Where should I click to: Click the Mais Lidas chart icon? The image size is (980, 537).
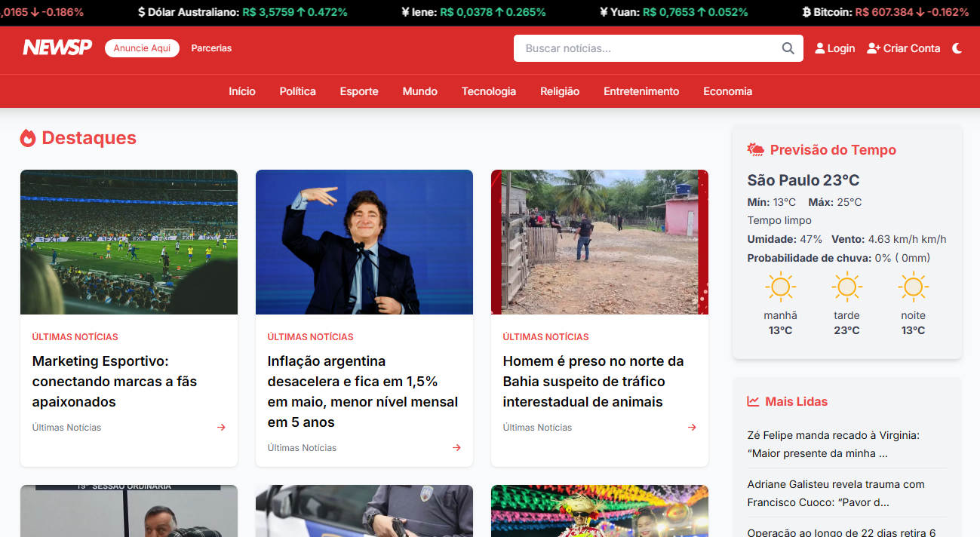[x=753, y=401]
